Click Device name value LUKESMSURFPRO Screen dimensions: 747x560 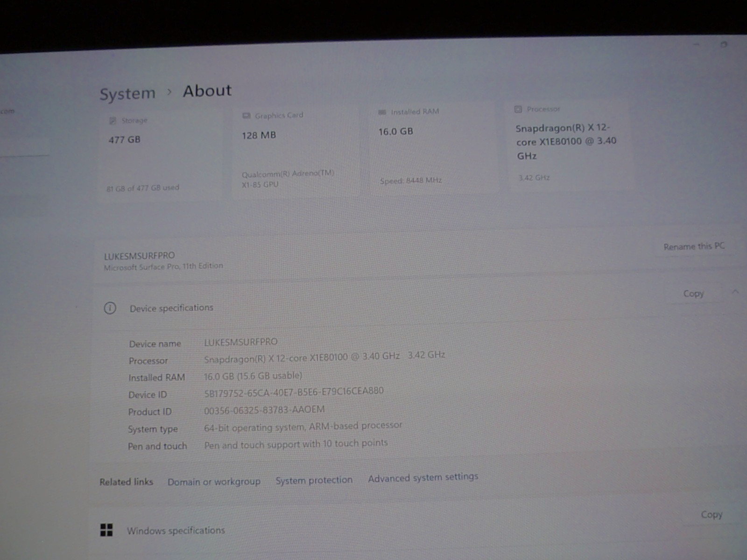tap(240, 342)
